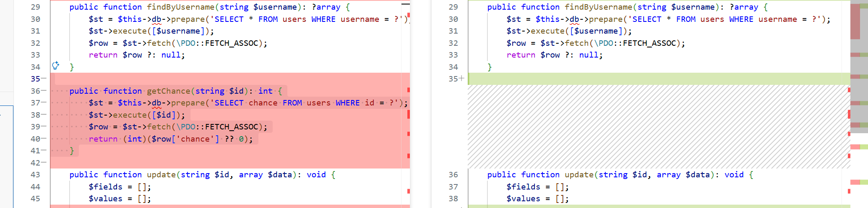This screenshot has width=868, height=208.
Task: Click the inserted-line plus marker at line 35
Action: pyautogui.click(x=461, y=78)
